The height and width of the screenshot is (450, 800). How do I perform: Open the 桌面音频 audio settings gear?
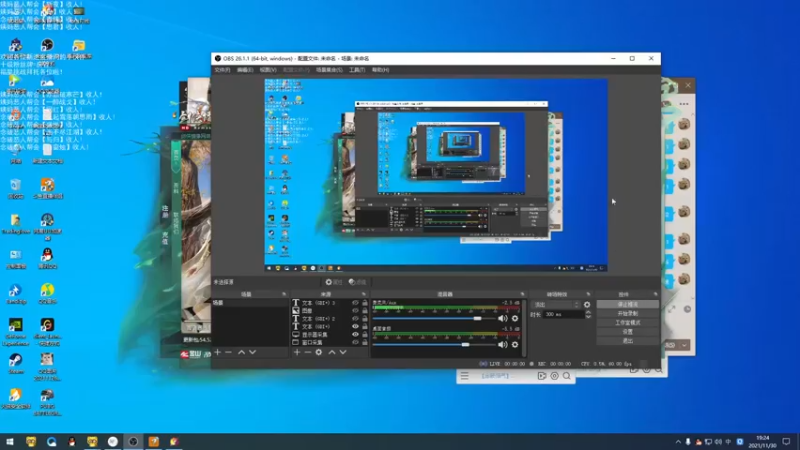click(x=515, y=344)
